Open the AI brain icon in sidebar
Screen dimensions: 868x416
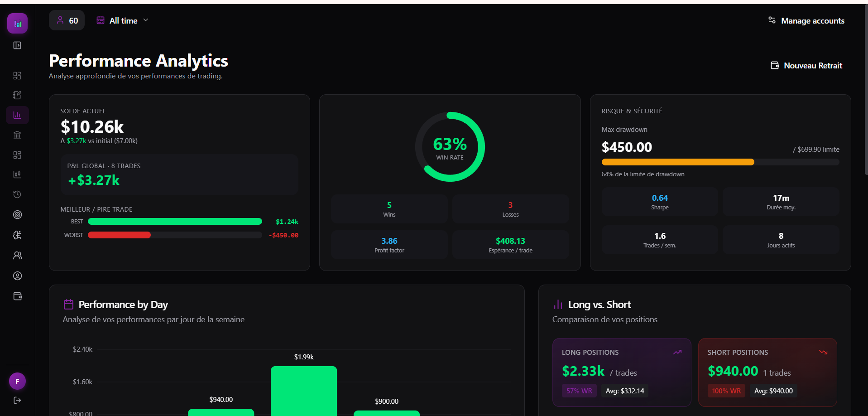point(17,235)
